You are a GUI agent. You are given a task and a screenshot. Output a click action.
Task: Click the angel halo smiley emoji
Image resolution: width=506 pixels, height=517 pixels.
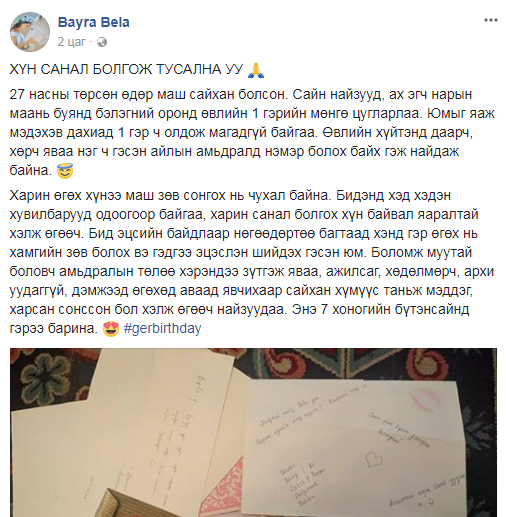[65, 171]
